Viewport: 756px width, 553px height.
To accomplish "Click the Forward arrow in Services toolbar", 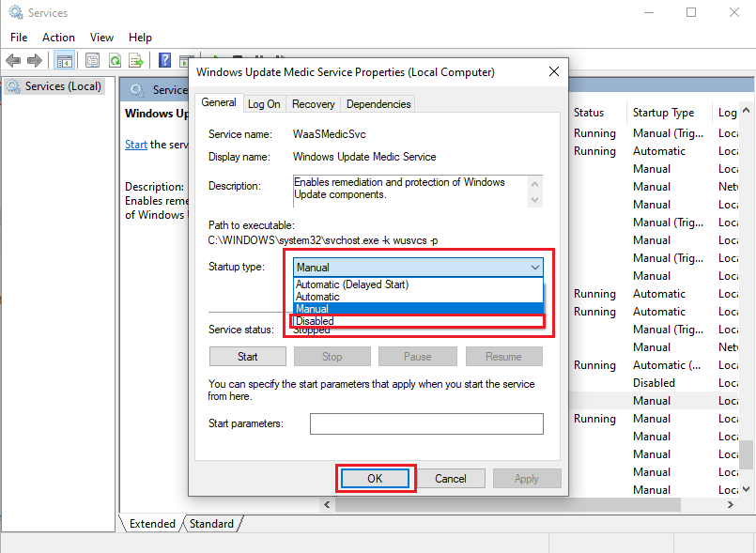I will pyautogui.click(x=35, y=61).
